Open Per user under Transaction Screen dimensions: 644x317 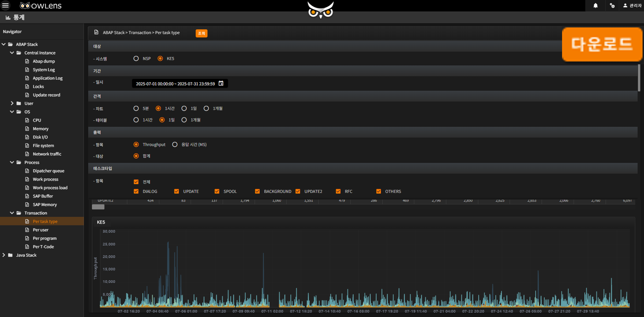[40, 230]
